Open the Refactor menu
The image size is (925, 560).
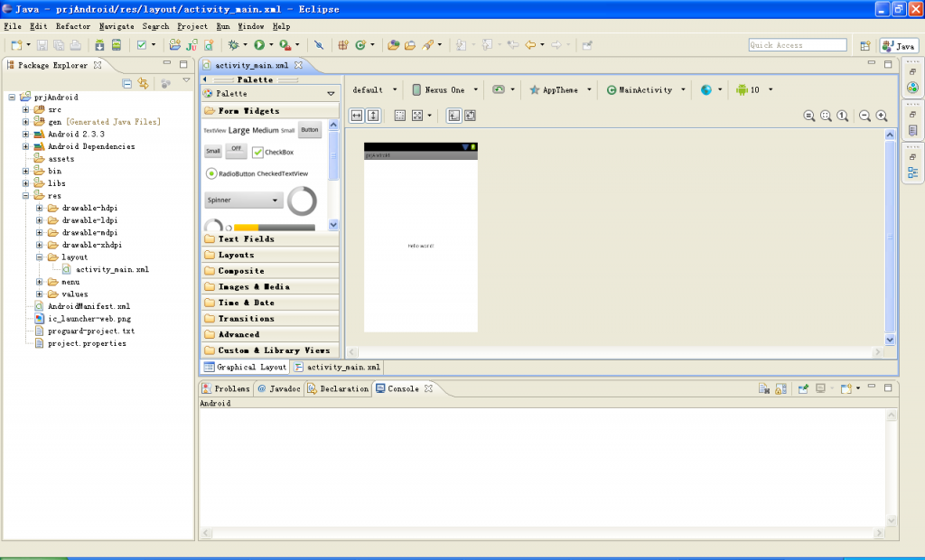coord(73,26)
